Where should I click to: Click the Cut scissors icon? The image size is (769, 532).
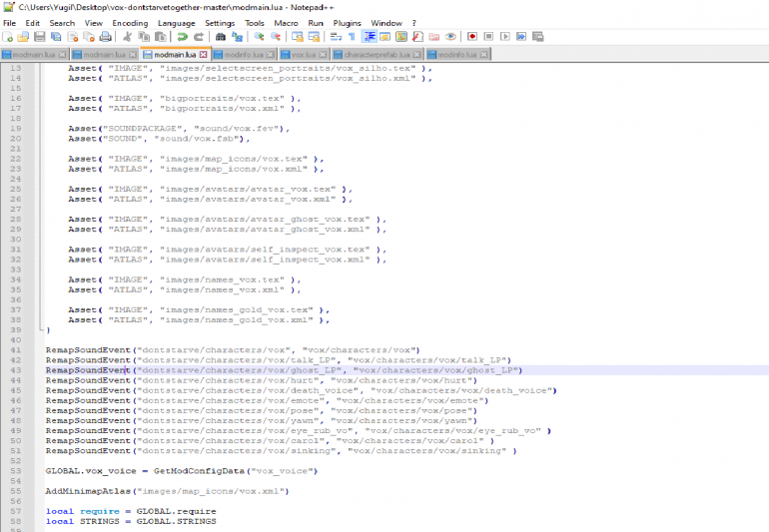[128, 37]
